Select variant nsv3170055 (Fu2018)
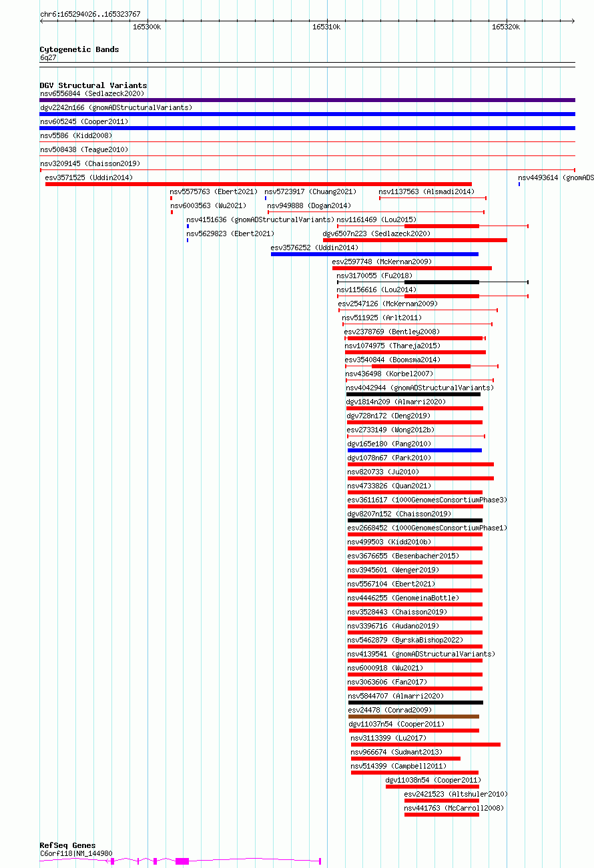The height and width of the screenshot is (868, 594). click(x=374, y=276)
